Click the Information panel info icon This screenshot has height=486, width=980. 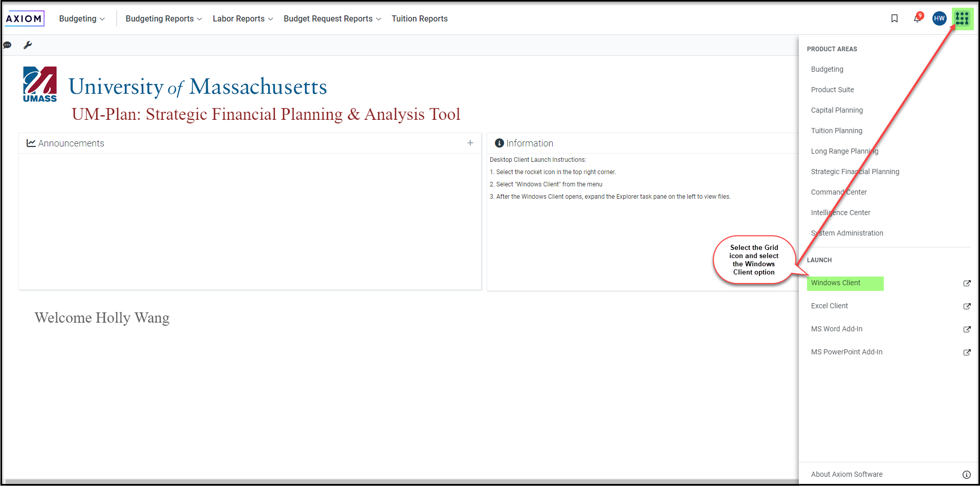pos(499,143)
